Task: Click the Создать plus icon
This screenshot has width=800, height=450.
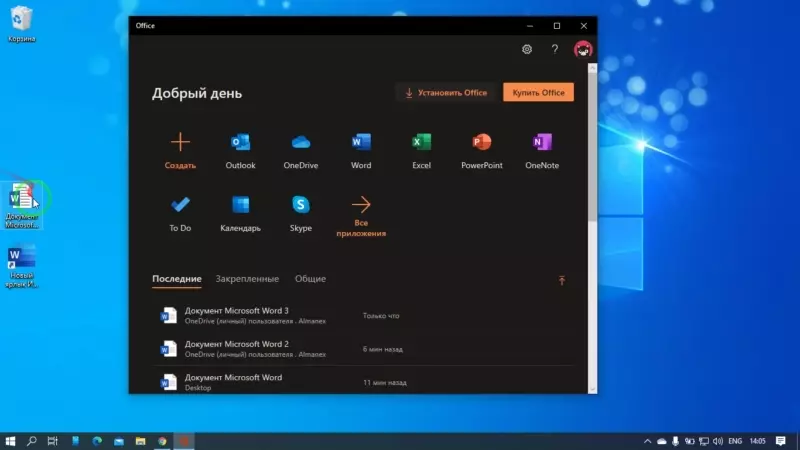Action: (x=180, y=142)
